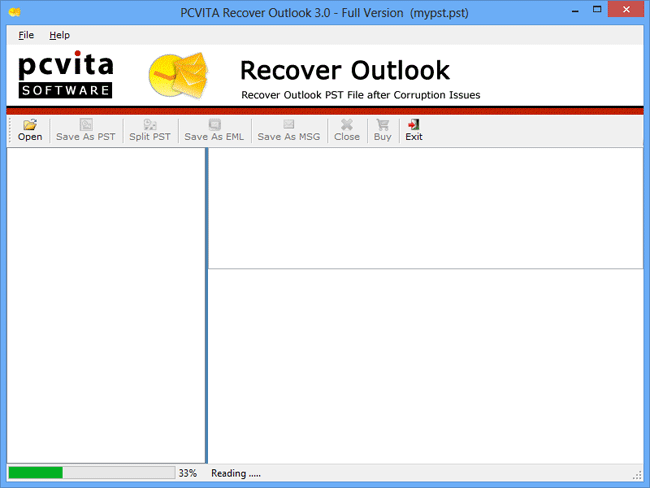Choose Save As EML in toolbar
The height and width of the screenshot is (488, 650).
(x=214, y=130)
